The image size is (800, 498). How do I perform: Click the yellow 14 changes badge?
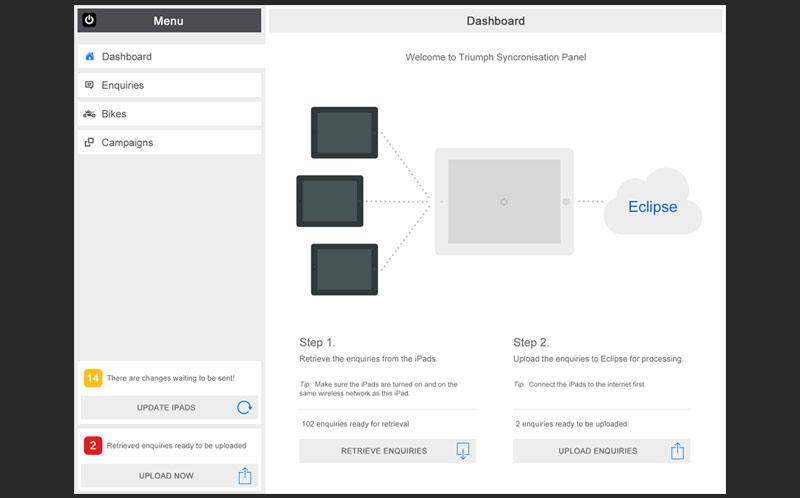pos(93,378)
